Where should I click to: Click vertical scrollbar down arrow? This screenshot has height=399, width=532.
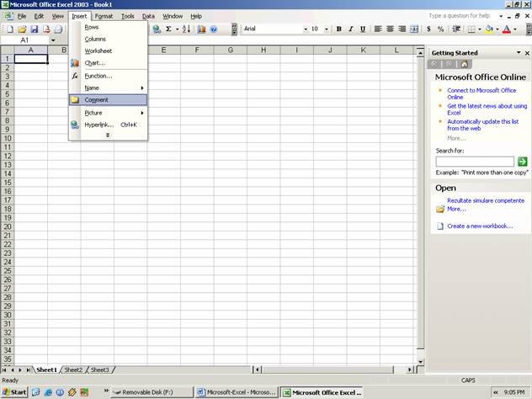(x=420, y=362)
